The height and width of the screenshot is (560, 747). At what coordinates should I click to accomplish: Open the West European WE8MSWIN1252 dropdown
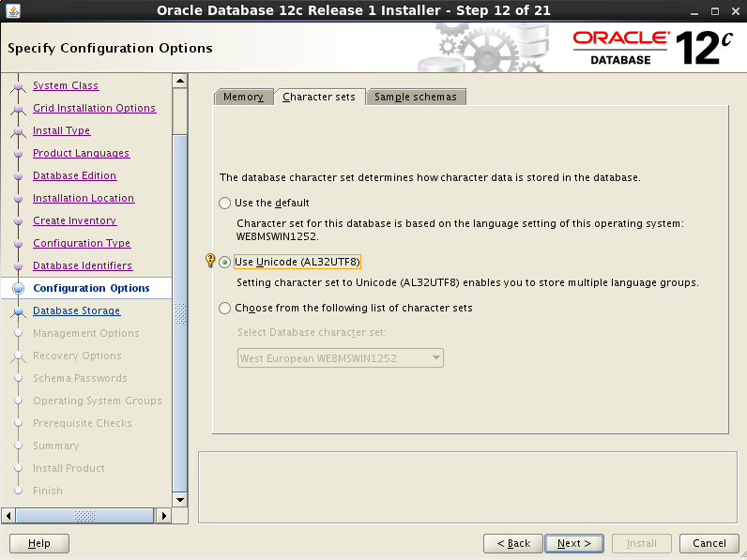click(x=340, y=358)
